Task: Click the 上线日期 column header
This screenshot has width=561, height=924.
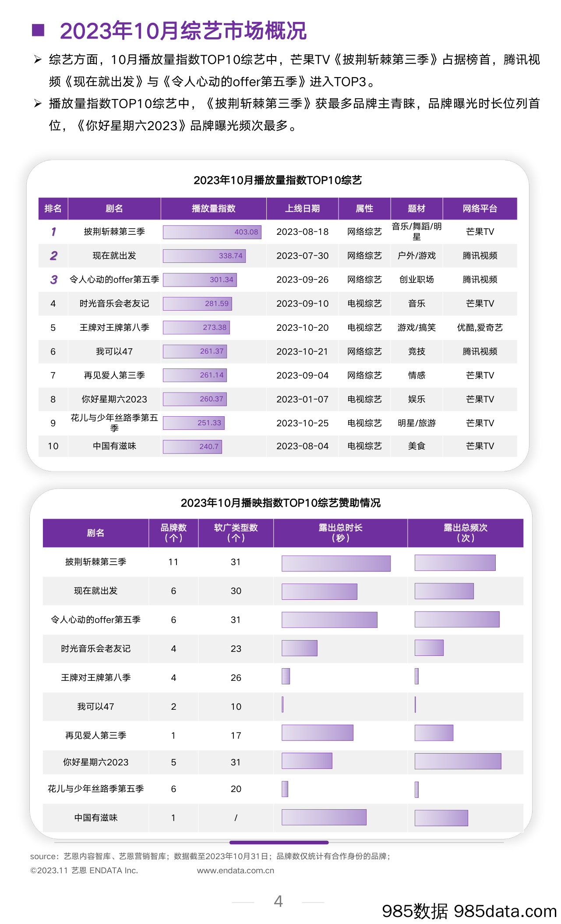Action: point(302,209)
